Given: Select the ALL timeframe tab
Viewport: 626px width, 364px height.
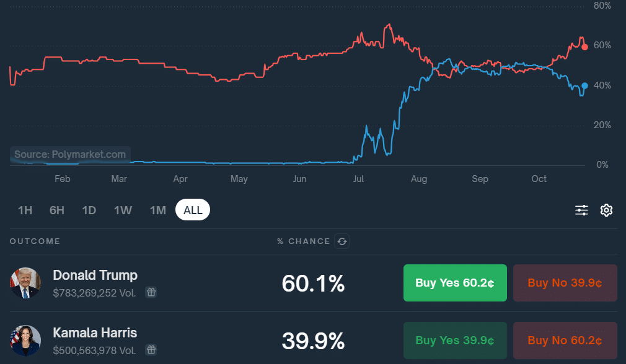Looking at the screenshot, I should click(x=193, y=209).
